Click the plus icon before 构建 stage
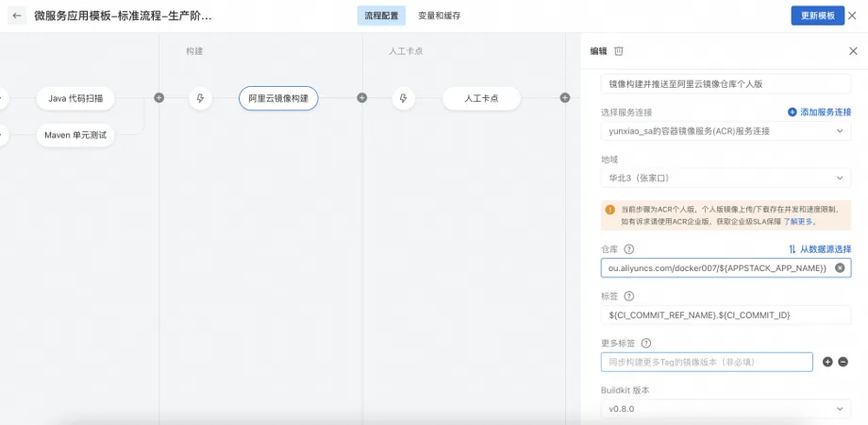The width and height of the screenshot is (868, 425). (x=159, y=98)
